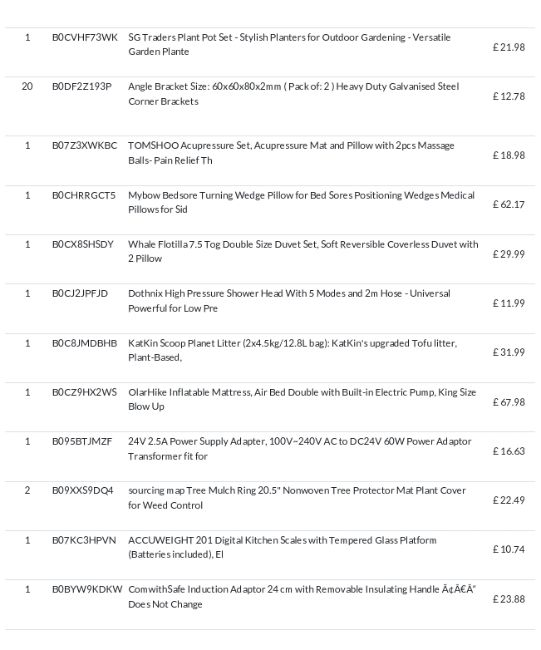The image size is (541, 650).
Task: Select SG Traders Plant Pot Set description
Action: pos(289,44)
